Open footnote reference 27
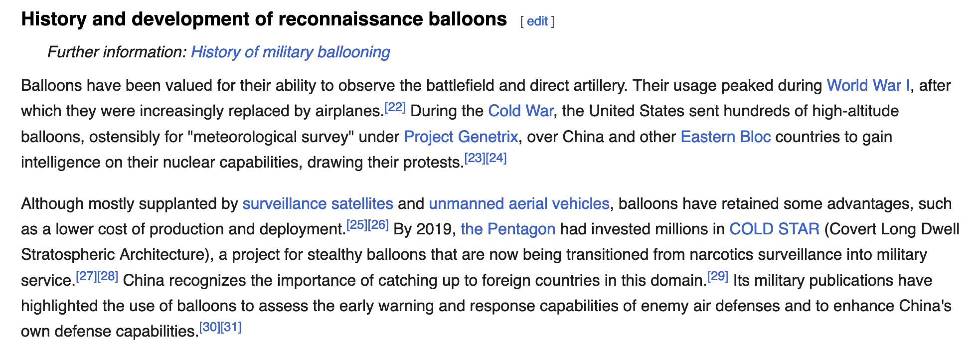This screenshot has width=980, height=360. tap(86, 276)
